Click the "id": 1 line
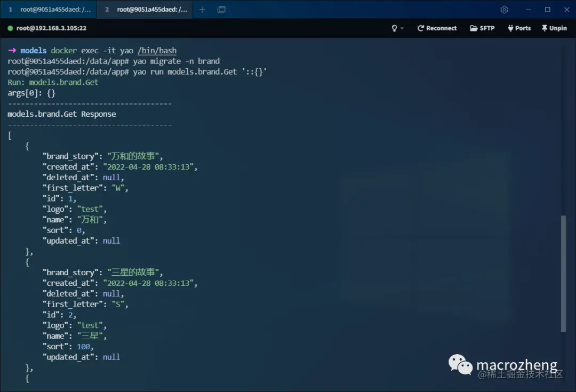The image size is (576, 392). click(x=60, y=199)
